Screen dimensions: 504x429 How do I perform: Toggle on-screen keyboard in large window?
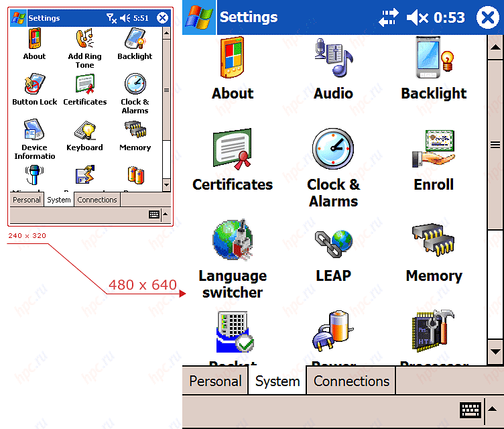pyautogui.click(x=470, y=410)
